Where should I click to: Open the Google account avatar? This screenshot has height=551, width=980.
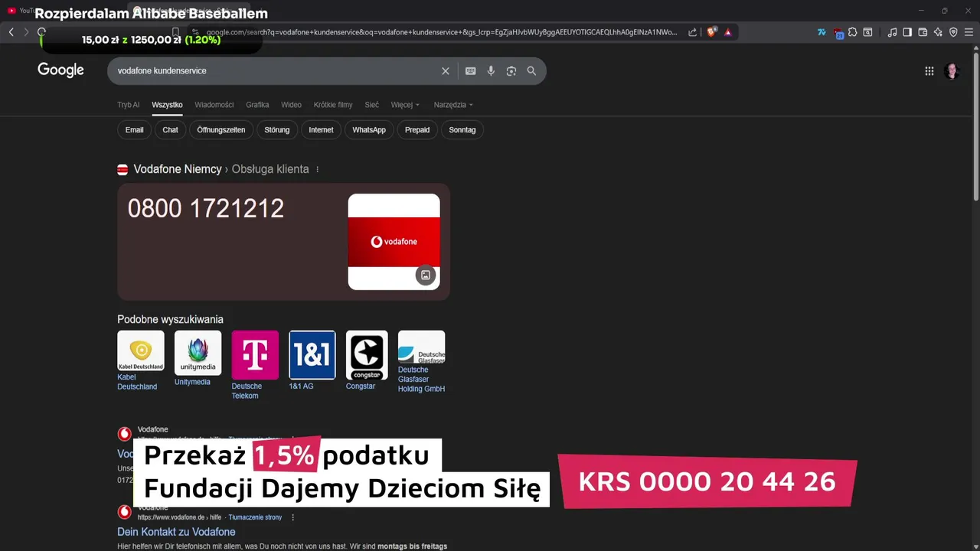pyautogui.click(x=952, y=71)
